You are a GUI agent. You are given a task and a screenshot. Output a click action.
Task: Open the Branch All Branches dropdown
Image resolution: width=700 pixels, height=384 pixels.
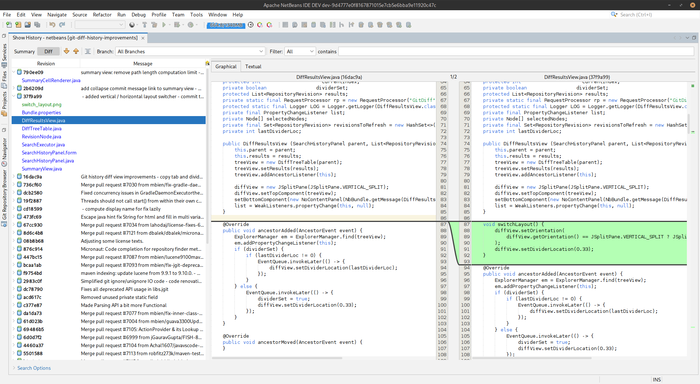[190, 51]
